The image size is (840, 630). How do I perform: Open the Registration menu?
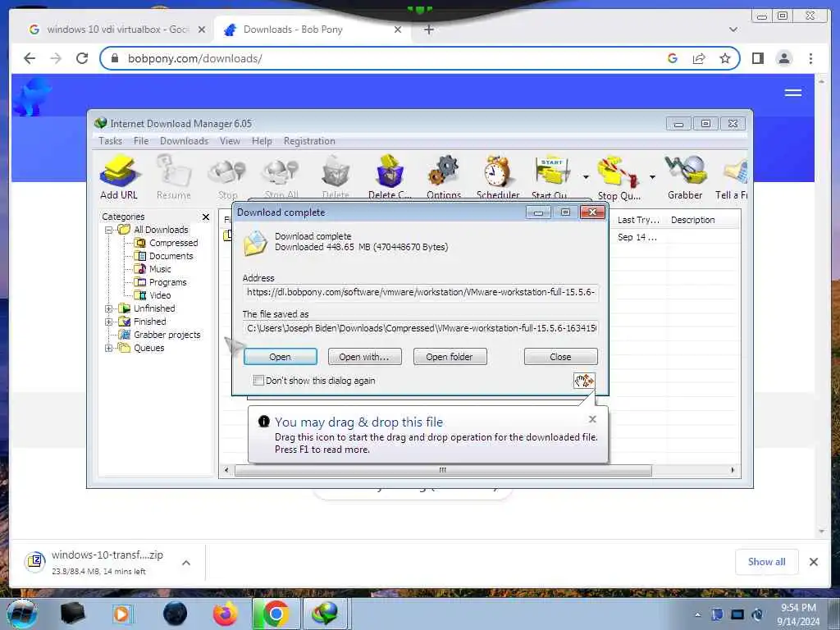click(309, 141)
